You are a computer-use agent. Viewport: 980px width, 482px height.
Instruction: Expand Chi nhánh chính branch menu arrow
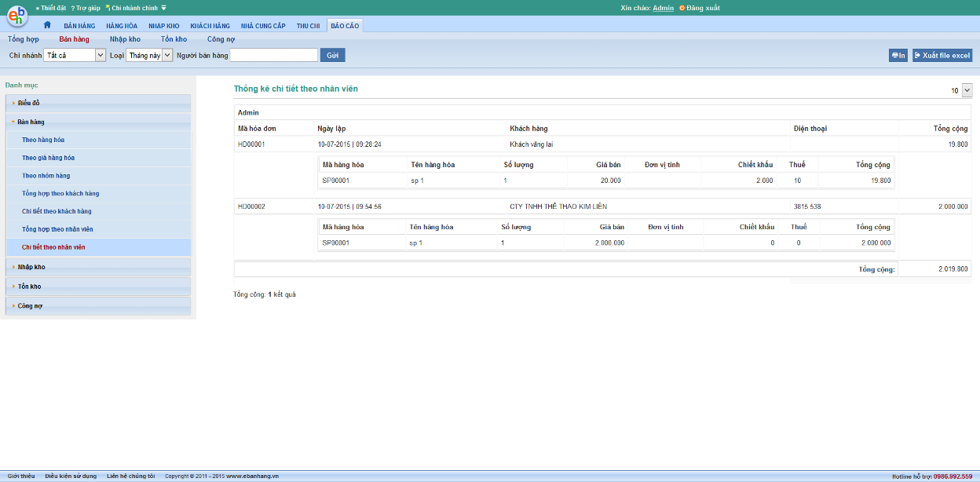click(163, 8)
